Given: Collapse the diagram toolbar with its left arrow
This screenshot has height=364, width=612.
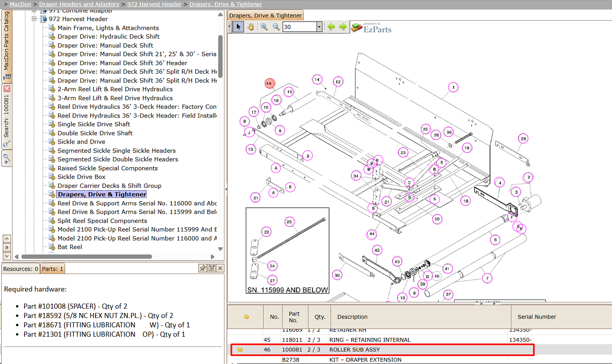Looking at the screenshot, I should click(230, 27).
